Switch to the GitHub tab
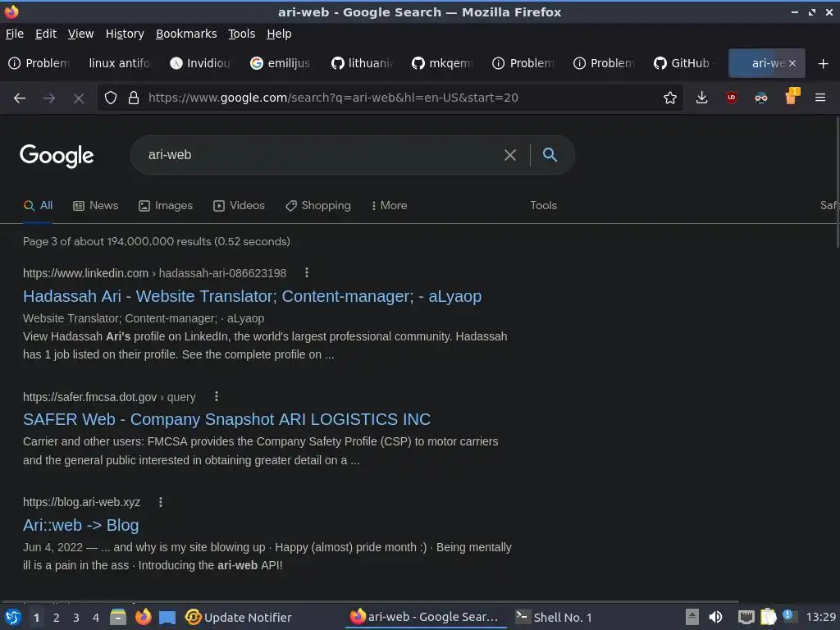Viewport: 840px width, 630px height. point(684,63)
